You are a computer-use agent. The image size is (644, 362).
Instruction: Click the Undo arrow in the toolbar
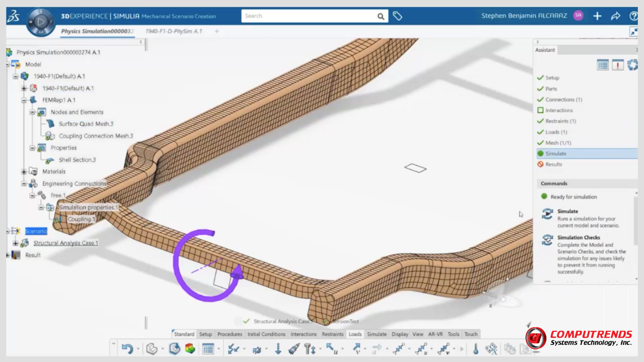[127, 348]
